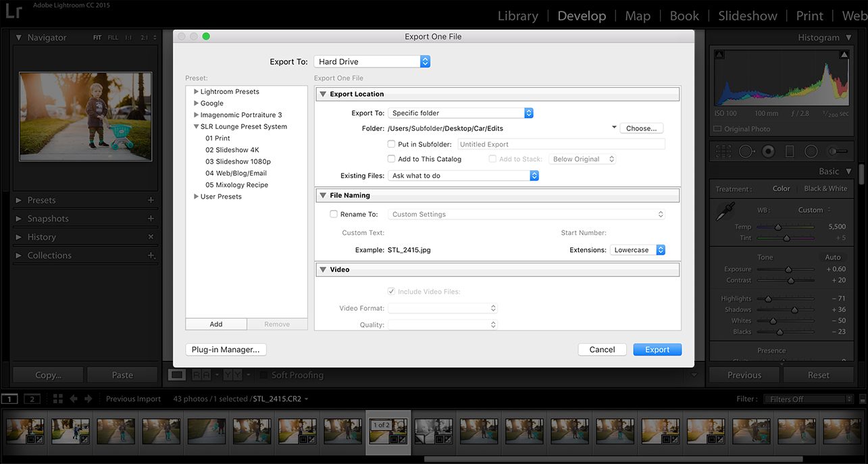Collapse the SLR Lounge Preset System folder
The image size is (868, 464).
[196, 126]
